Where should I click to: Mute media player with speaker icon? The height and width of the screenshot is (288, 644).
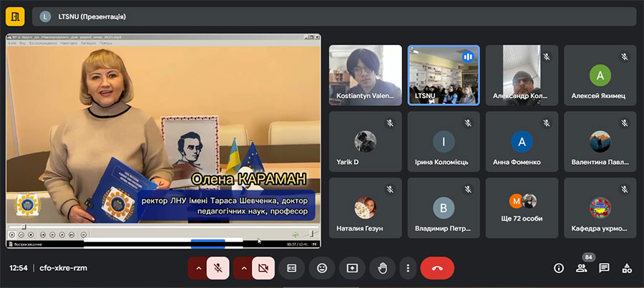[296, 234]
